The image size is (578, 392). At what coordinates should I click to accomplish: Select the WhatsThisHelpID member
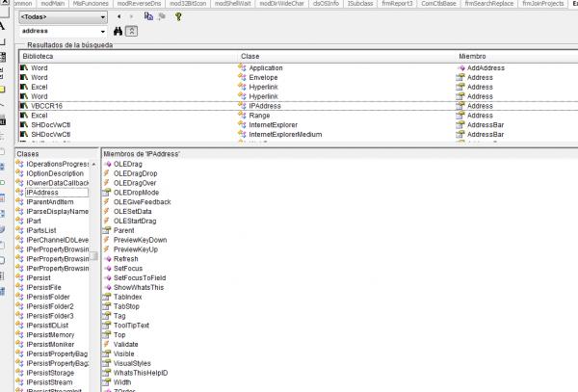pos(141,373)
